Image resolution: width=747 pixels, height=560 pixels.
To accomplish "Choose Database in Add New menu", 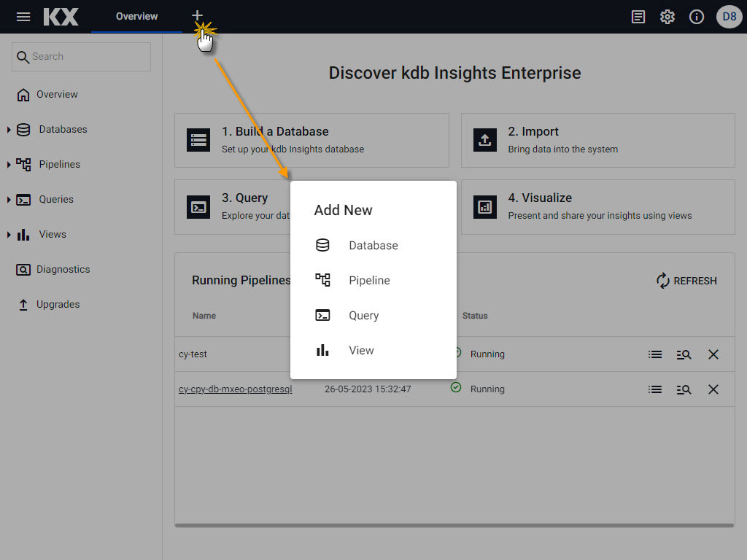I will [373, 245].
